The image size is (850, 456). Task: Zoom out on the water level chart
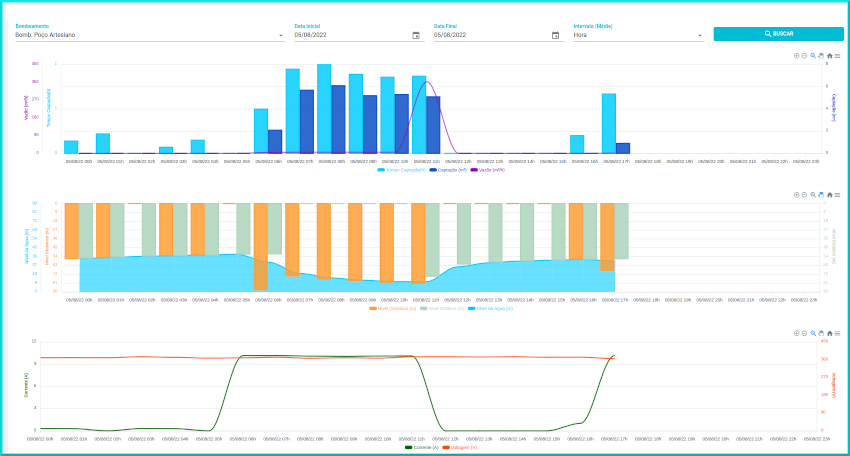(804, 195)
